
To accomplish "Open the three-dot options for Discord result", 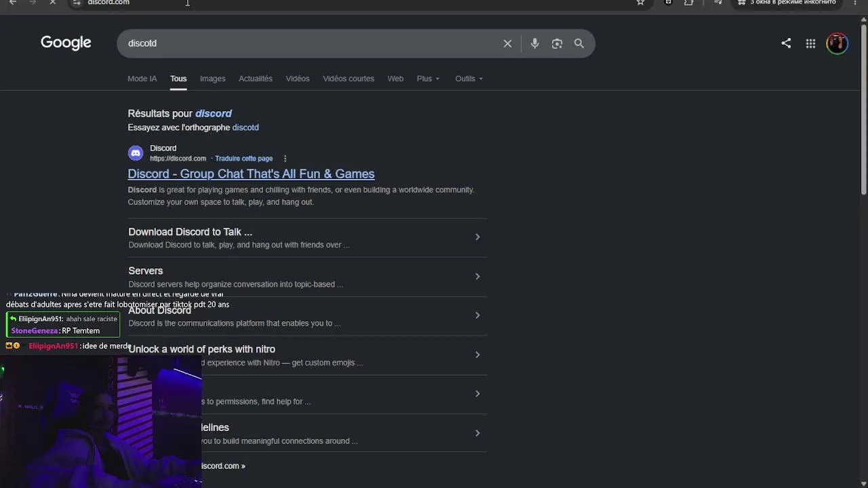I will click(x=285, y=159).
